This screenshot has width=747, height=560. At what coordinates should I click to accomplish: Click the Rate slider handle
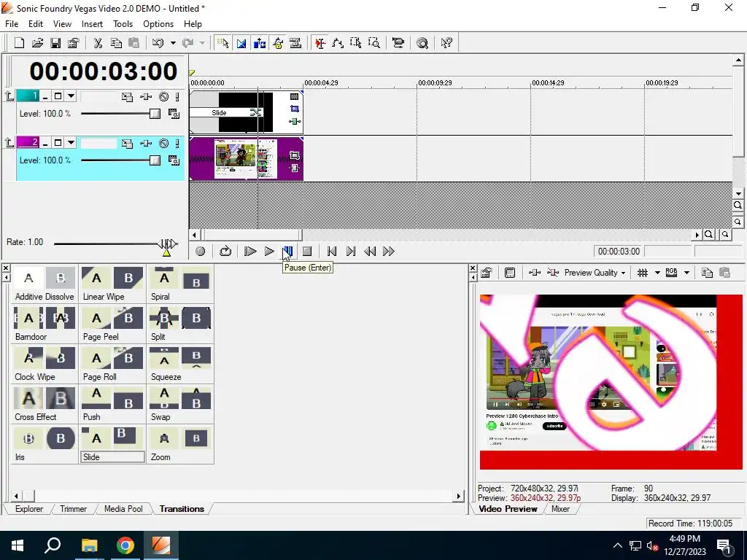pos(167,244)
